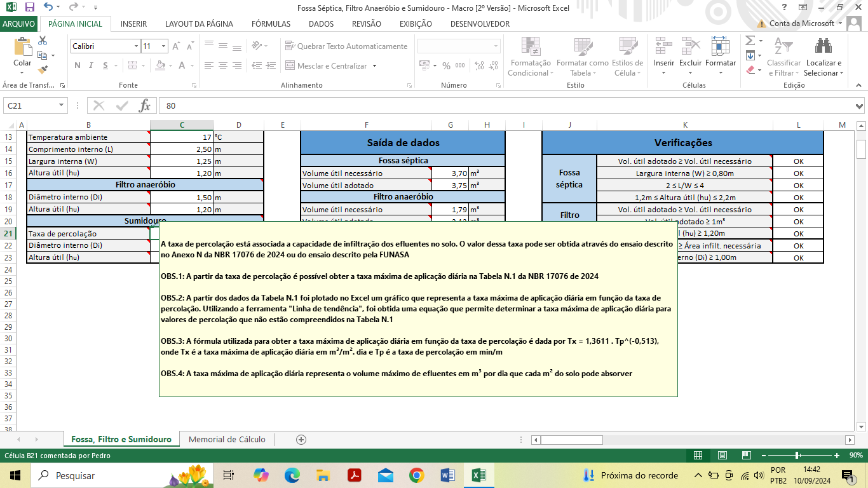This screenshot has width=868, height=488.
Task: Click the zoom slider in status bar
Action: click(797, 455)
